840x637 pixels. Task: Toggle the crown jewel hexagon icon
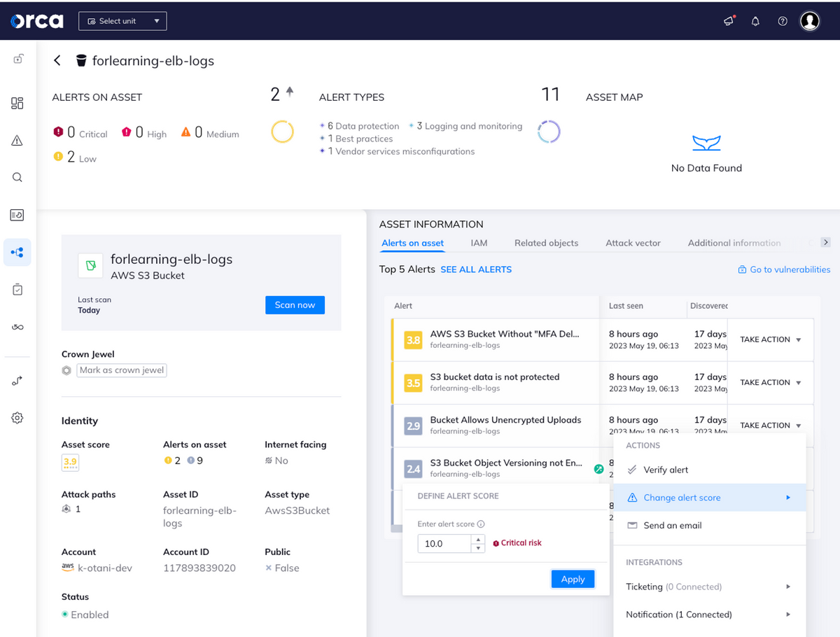point(66,370)
